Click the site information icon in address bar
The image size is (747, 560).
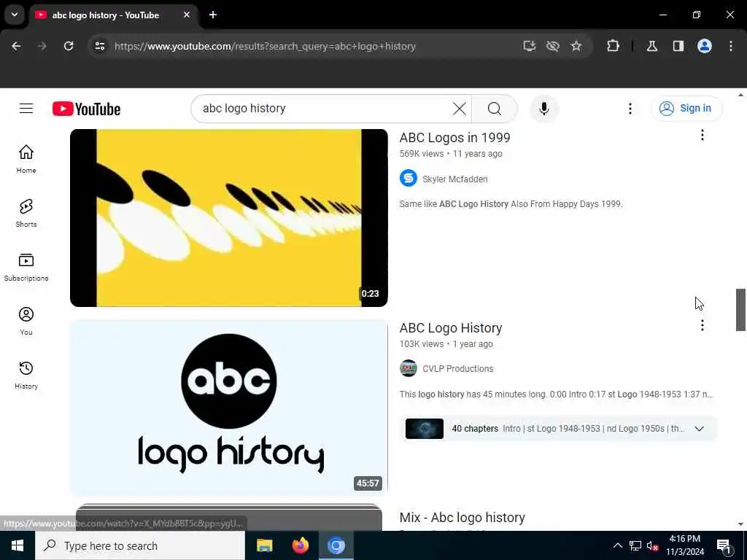coord(99,46)
